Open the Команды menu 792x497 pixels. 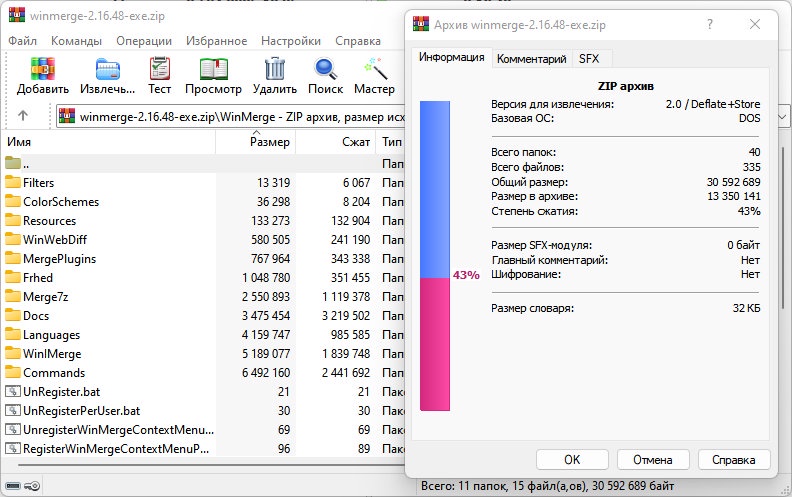(76, 41)
